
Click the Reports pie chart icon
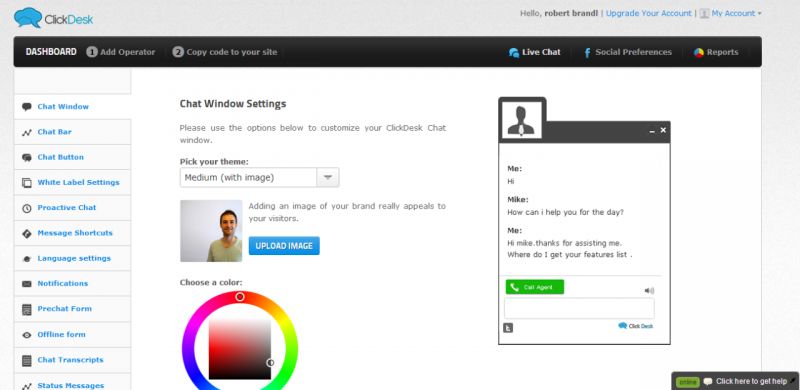pyautogui.click(x=698, y=53)
